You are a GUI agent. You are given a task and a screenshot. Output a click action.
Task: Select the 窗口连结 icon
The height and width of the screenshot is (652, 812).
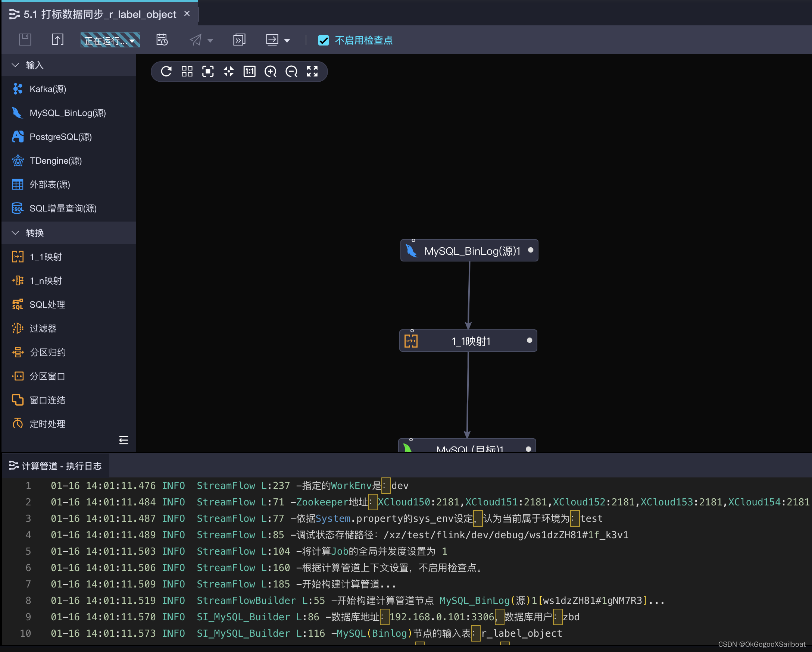tap(17, 400)
